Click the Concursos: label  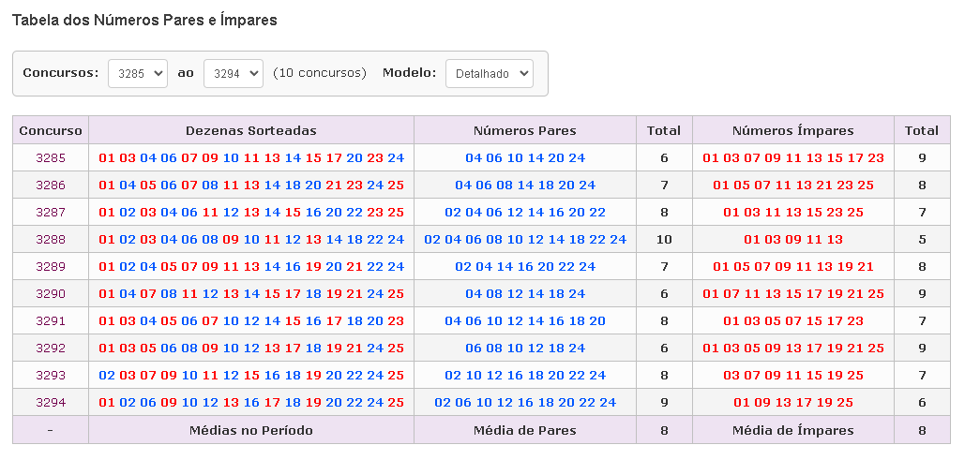pyautogui.click(x=61, y=72)
